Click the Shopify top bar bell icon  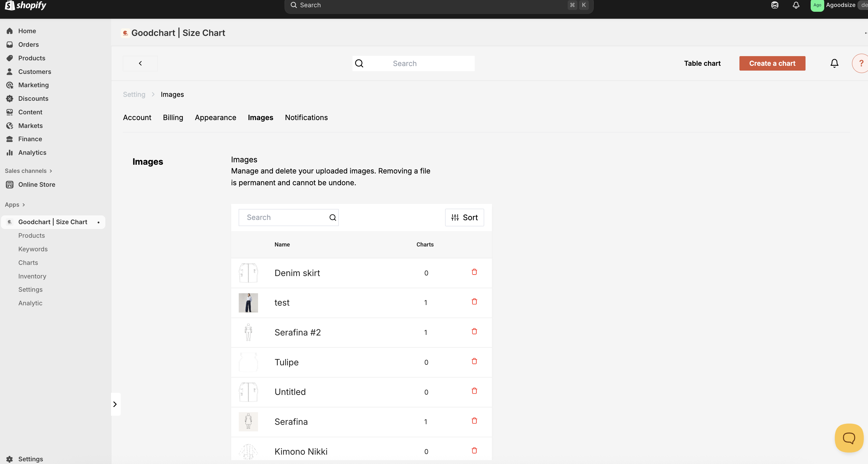coord(796,5)
